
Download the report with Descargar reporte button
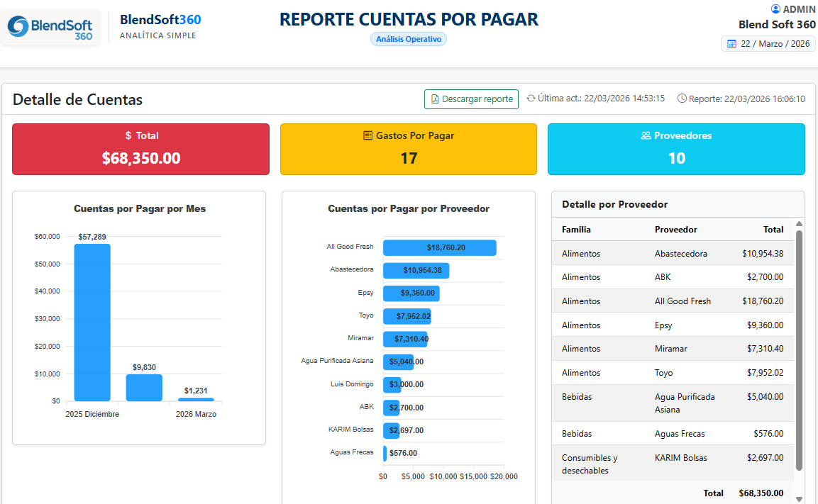[471, 99]
